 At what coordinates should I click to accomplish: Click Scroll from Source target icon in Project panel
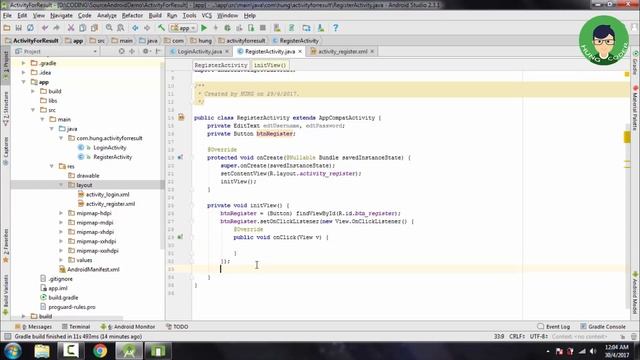121,51
